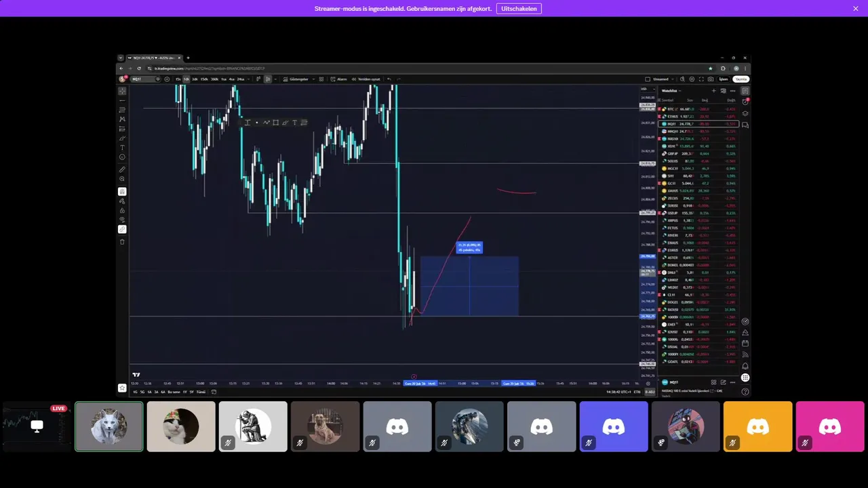
Task: Open a new browser tab
Action: pos(188,58)
